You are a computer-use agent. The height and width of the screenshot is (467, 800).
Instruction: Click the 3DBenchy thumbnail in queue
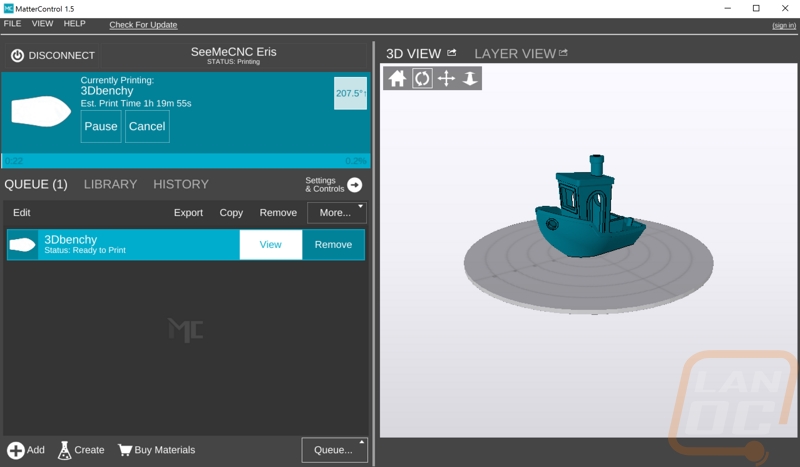tap(22, 245)
